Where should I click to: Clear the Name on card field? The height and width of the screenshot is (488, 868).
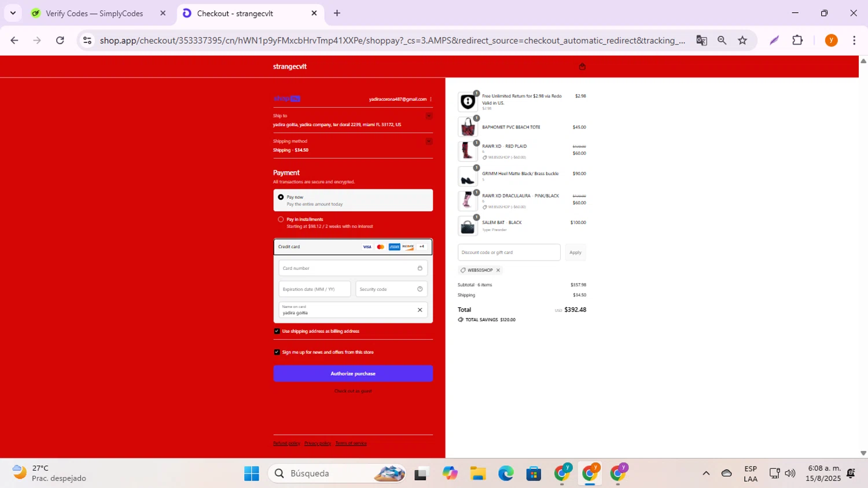[x=420, y=310]
